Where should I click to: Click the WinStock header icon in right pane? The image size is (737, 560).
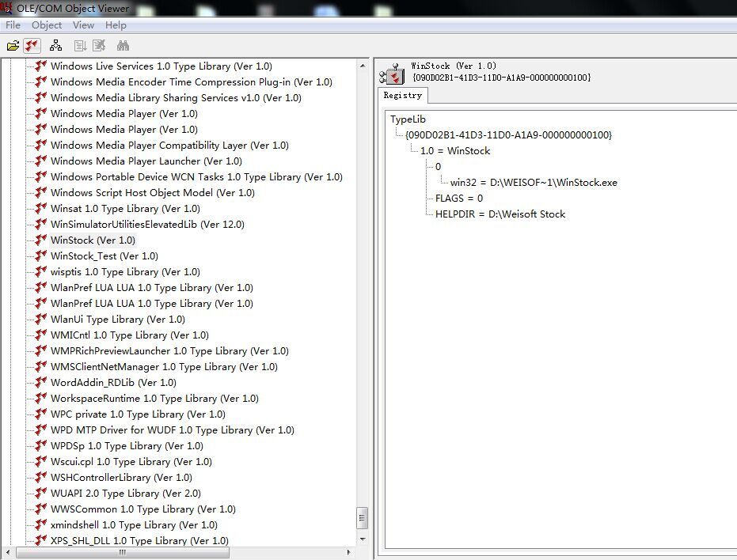[392, 74]
